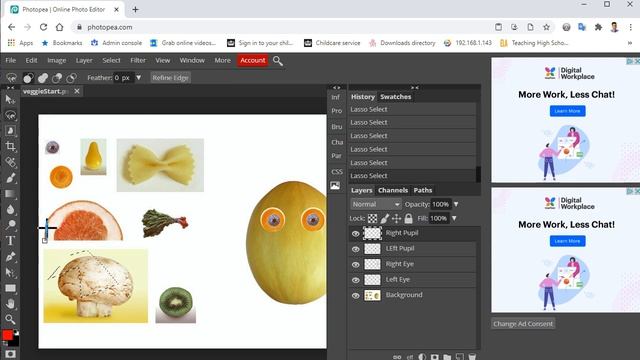640x360 pixels.
Task: Open the Layer menu
Action: coord(84,60)
